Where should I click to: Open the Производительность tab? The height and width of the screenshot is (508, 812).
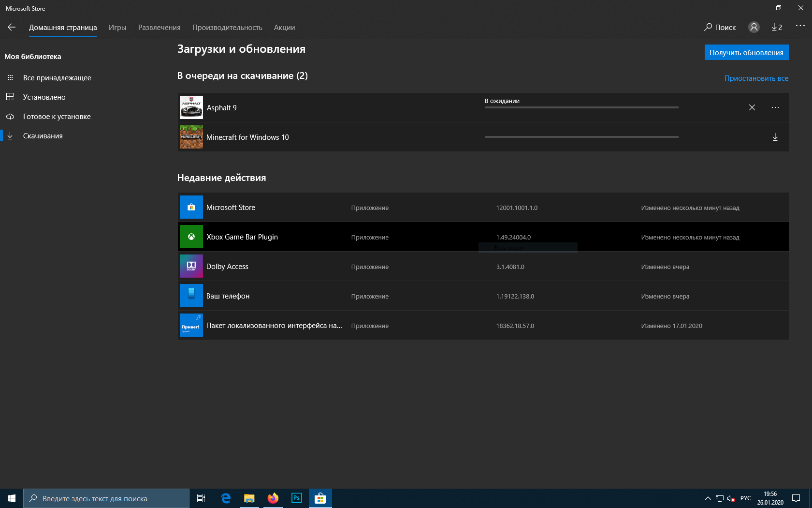(x=227, y=28)
